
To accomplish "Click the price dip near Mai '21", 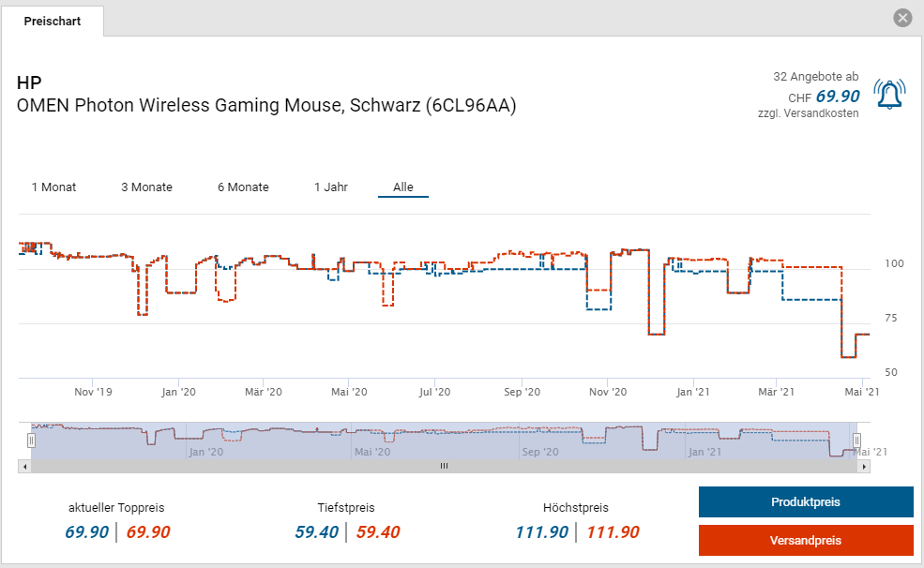I will coord(848,356).
